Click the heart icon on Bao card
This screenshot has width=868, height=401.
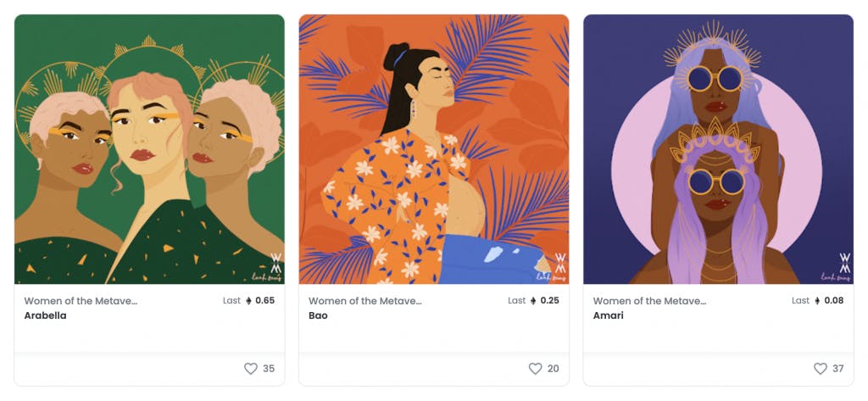pos(535,369)
